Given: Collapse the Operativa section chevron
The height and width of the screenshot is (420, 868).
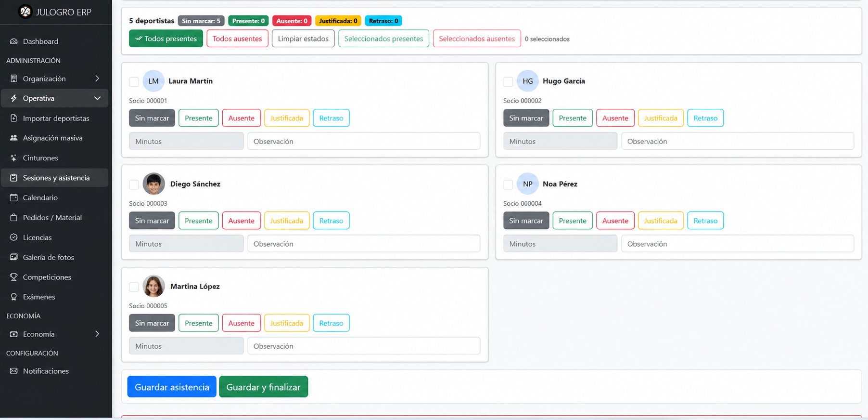Looking at the screenshot, I should [x=97, y=98].
